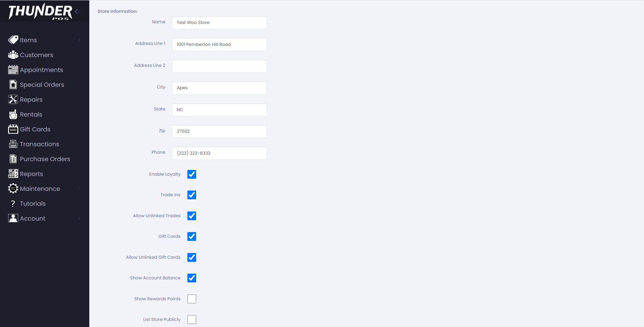
Task: Open Customers via the people icon
Action: (x=13, y=55)
